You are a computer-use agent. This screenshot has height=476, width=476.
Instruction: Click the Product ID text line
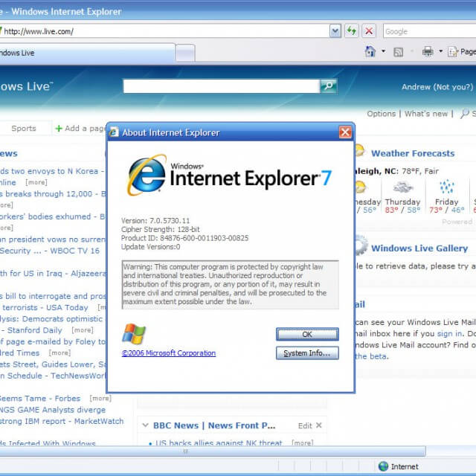click(x=185, y=238)
